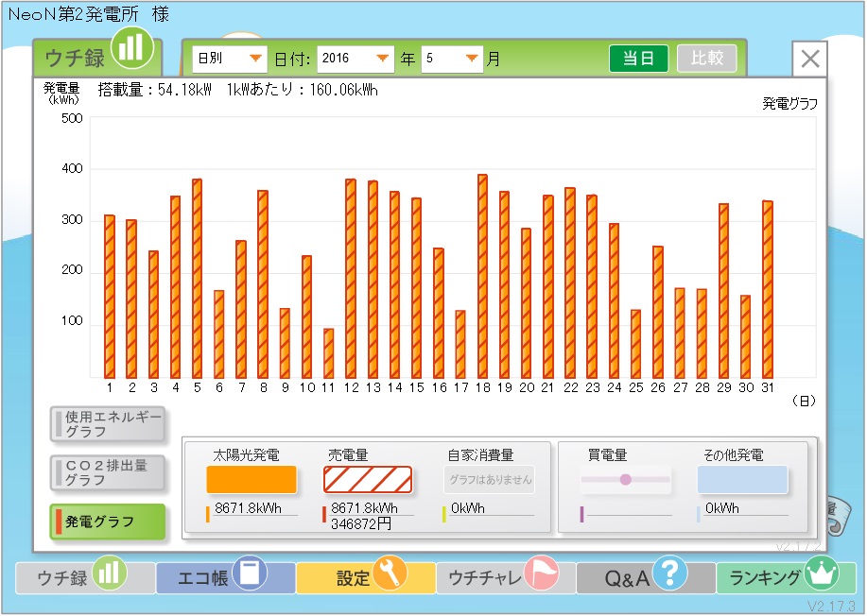The image size is (867, 616).
Task: Click the 0kWh value under 自家消費量
Action: point(468,507)
